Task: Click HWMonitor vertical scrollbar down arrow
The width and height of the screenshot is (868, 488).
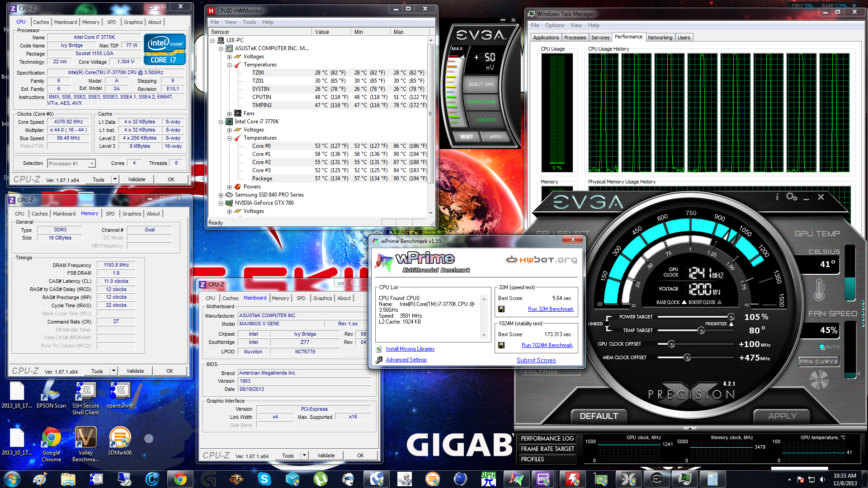Action: 430,213
